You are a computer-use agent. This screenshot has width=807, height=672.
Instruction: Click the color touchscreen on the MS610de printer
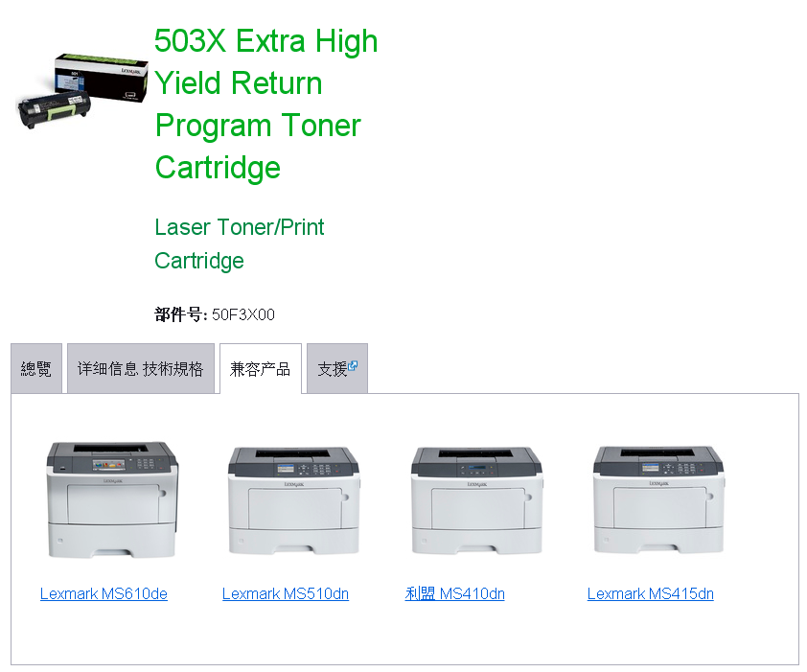108,465
